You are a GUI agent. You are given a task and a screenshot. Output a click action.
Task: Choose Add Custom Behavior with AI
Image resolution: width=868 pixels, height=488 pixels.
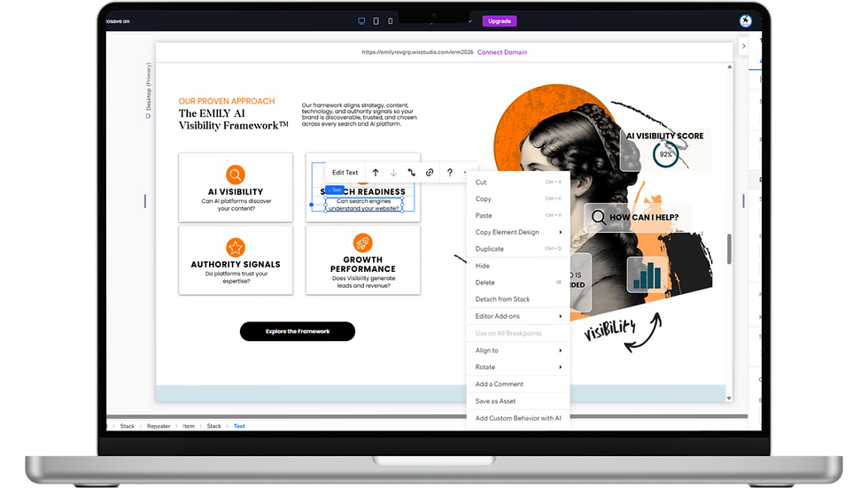coord(518,418)
